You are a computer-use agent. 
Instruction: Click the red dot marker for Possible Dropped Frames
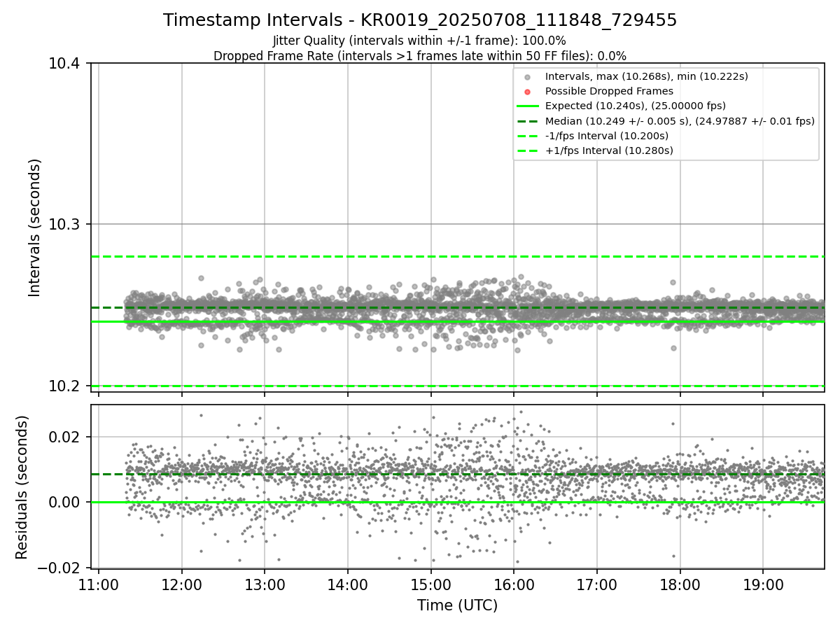tap(528, 92)
